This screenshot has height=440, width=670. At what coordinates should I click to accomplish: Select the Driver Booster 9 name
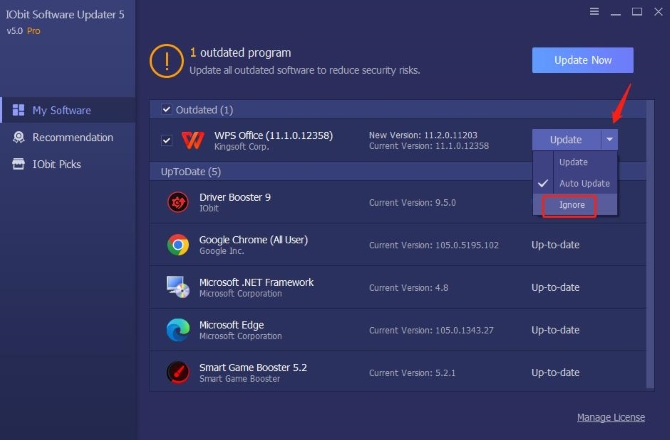click(235, 197)
